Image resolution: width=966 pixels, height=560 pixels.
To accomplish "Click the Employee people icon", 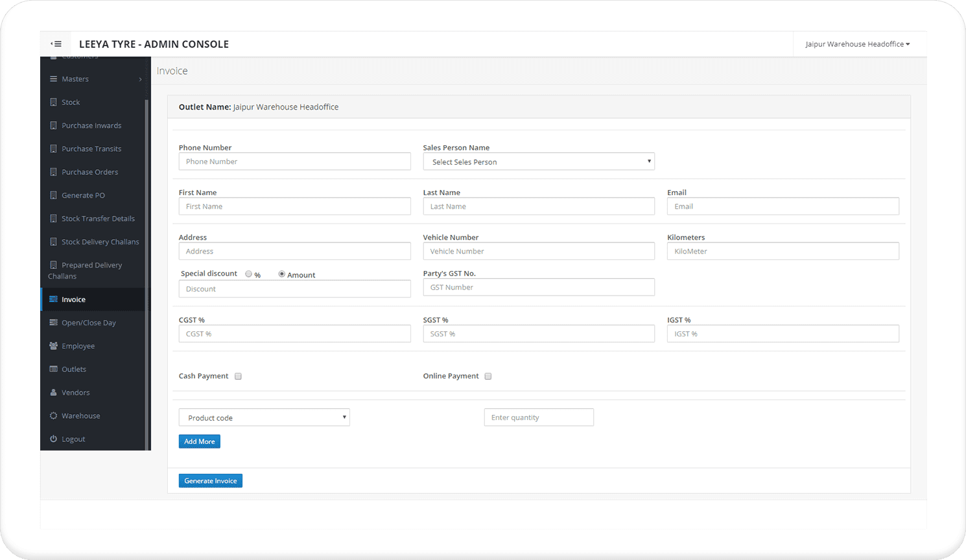I will pyautogui.click(x=53, y=346).
